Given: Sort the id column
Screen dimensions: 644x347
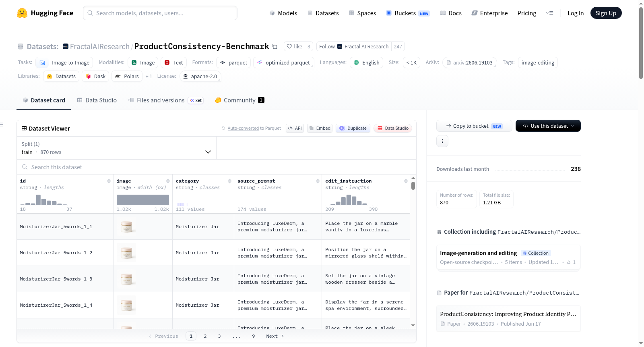Looking at the screenshot, I should 109,181.
